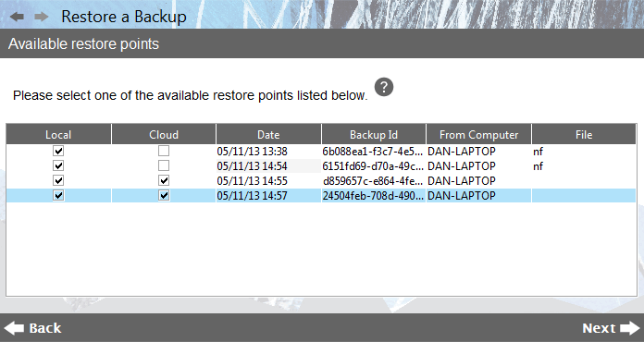Select backup id 24504feb-708d-490...
The width and height of the screenshot is (644, 342).
point(374,196)
